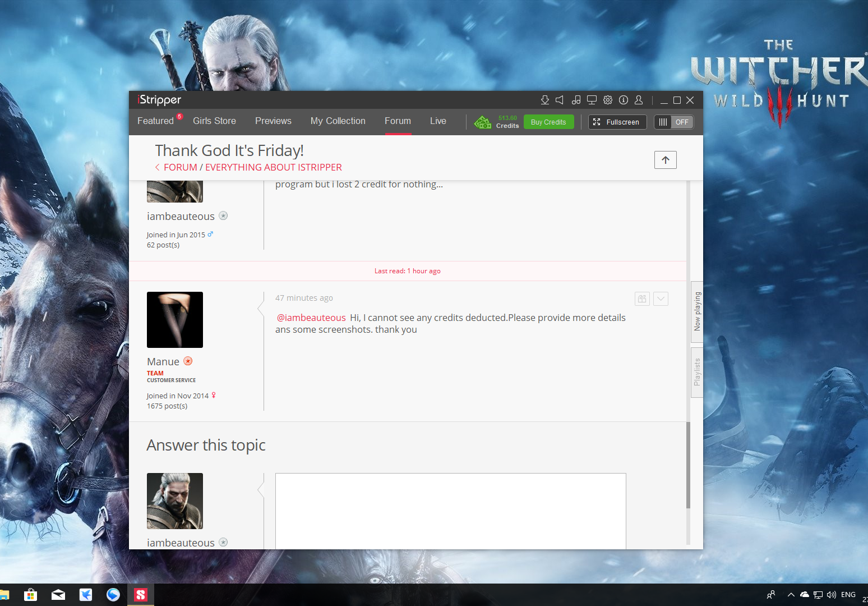Click the 513.60 Credits balance

[507, 122]
